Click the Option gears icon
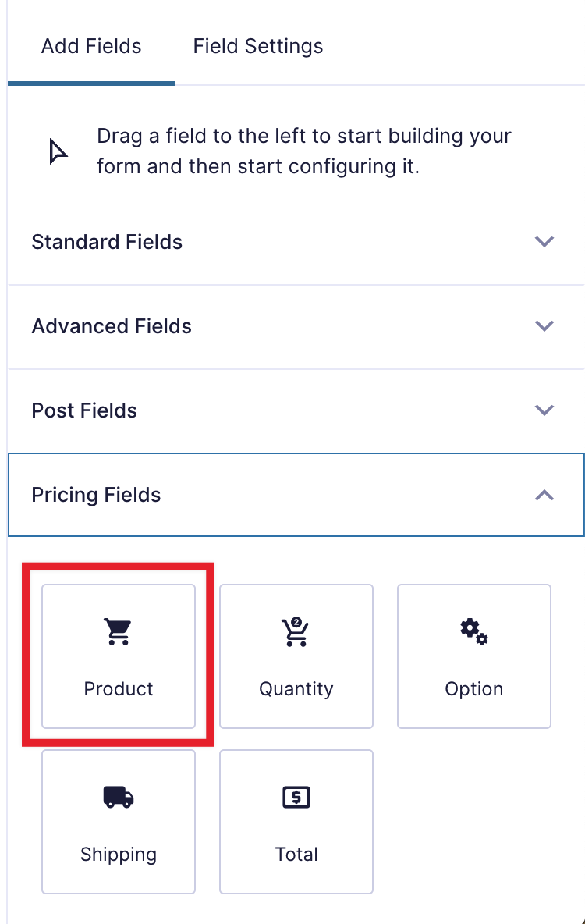 [473, 631]
